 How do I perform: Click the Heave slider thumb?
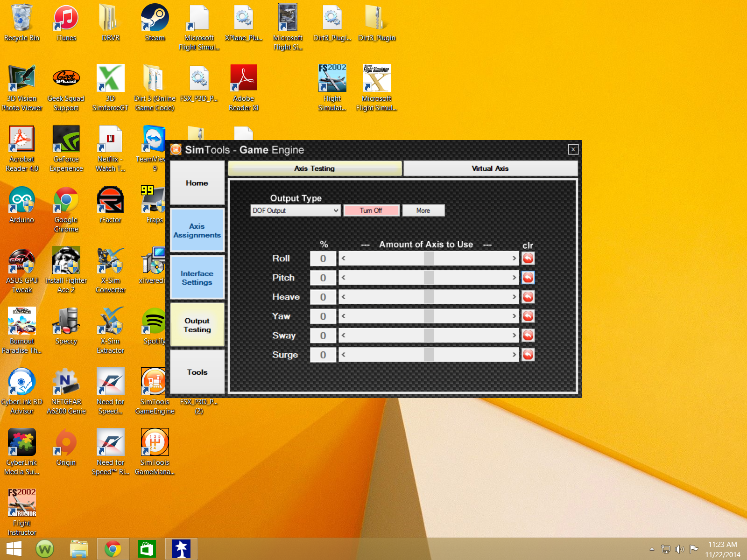click(x=429, y=297)
